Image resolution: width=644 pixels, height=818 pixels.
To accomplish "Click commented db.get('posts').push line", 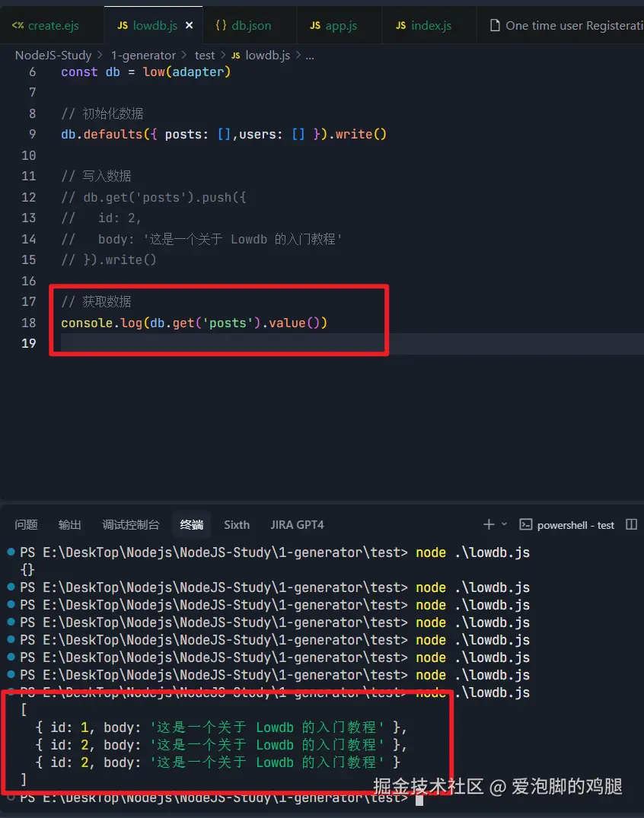I will point(154,197).
